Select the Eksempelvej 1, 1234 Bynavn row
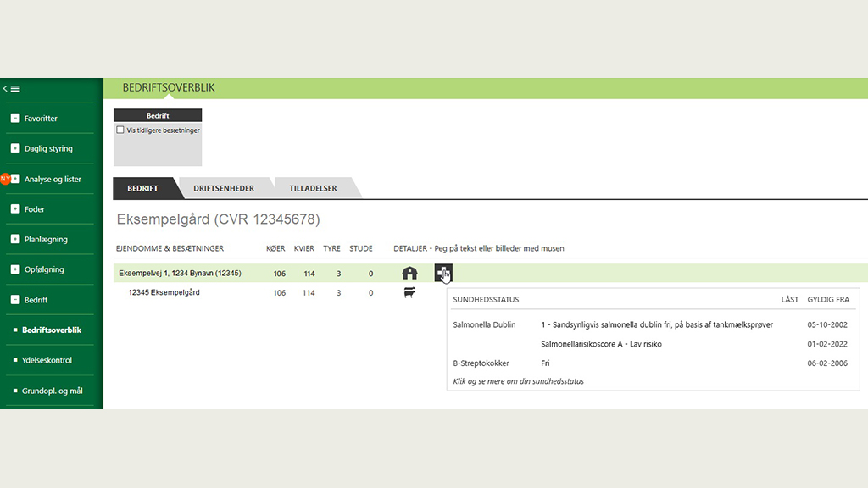This screenshot has width=868, height=488. click(x=180, y=274)
